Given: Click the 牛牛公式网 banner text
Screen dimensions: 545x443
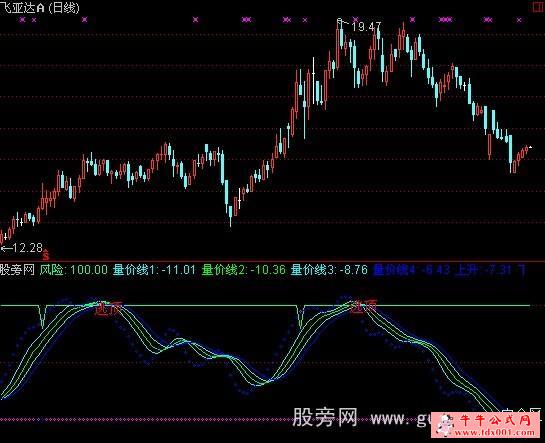Looking at the screenshot, I should pos(495,421).
